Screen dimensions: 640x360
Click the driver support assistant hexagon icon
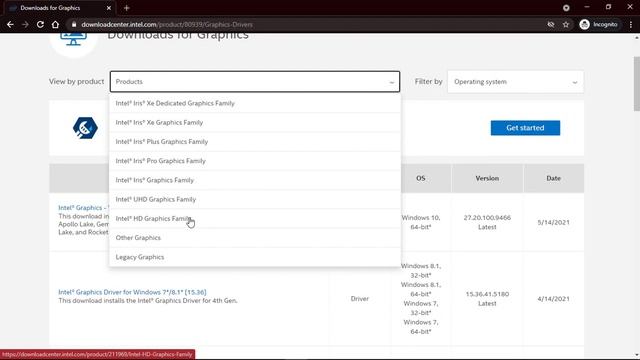(85, 128)
